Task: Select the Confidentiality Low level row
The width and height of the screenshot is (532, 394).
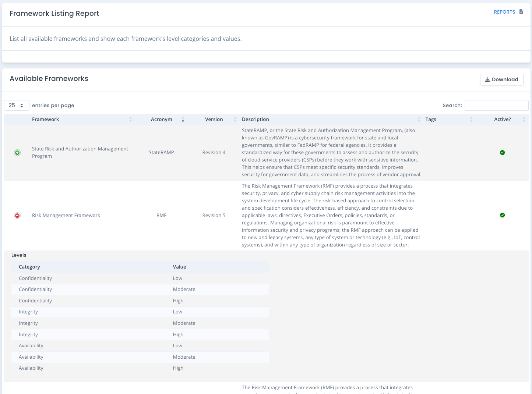Action: click(x=140, y=278)
